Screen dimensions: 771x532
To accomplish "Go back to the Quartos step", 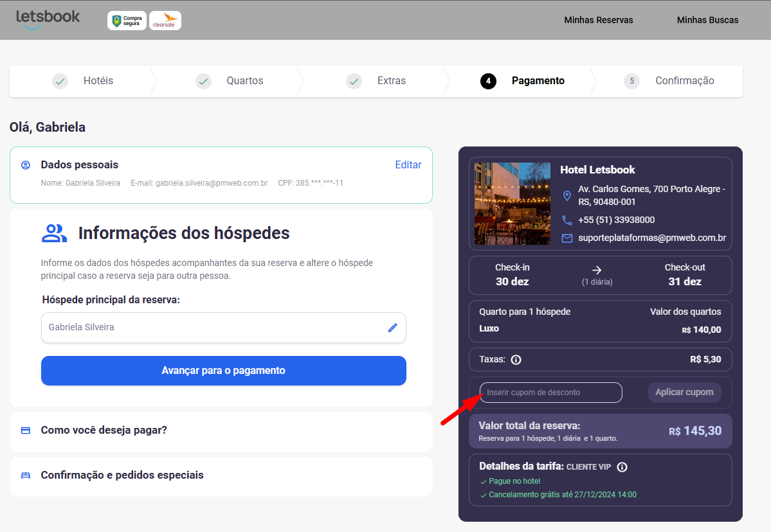I will pos(245,81).
